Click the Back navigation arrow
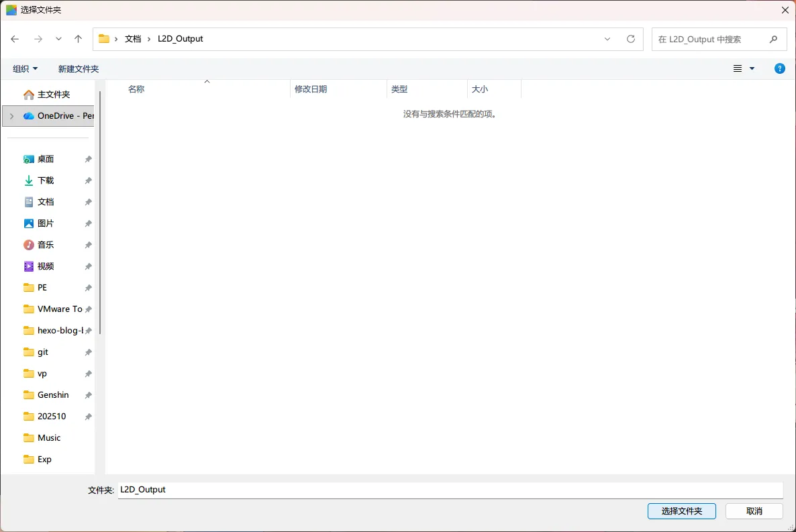 pyautogui.click(x=15, y=39)
